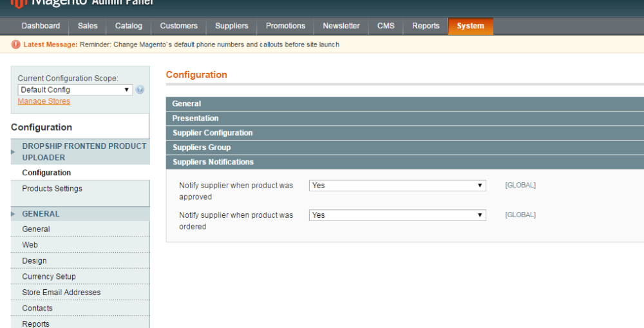Open the Catalog menu
Image resolution: width=644 pixels, height=328 pixels.
pos(129,26)
